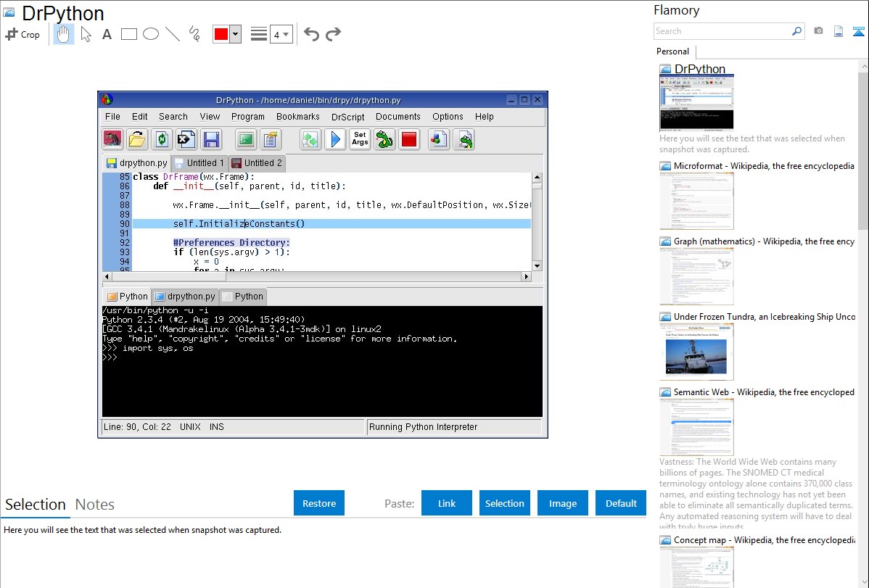The image size is (869, 588).
Task: Open Microformat Wikipedia snapshot title
Action: [764, 166]
